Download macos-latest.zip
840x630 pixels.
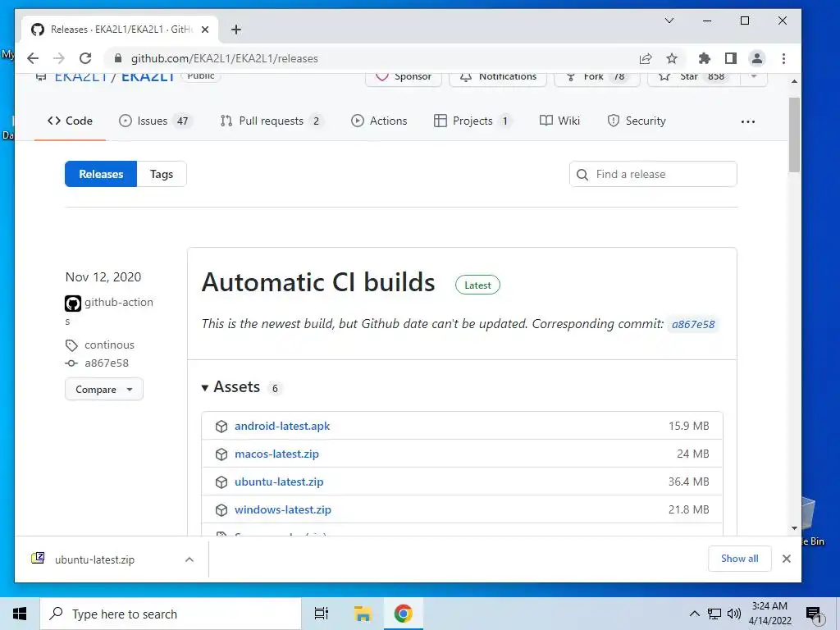(276, 454)
